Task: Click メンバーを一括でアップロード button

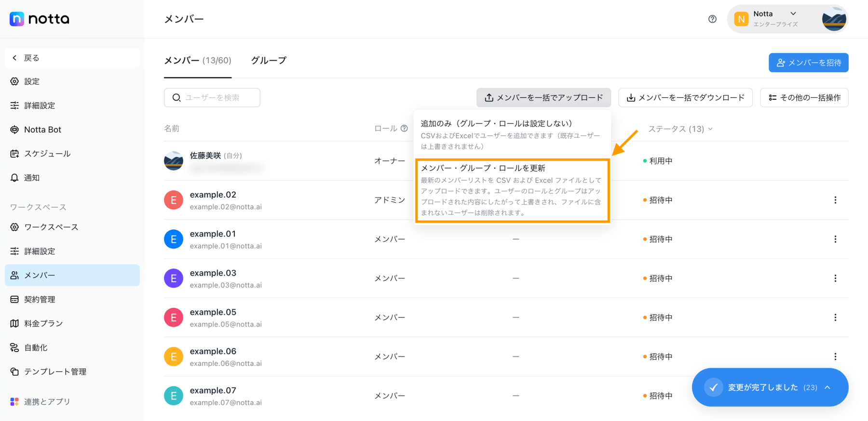Action: click(x=543, y=97)
